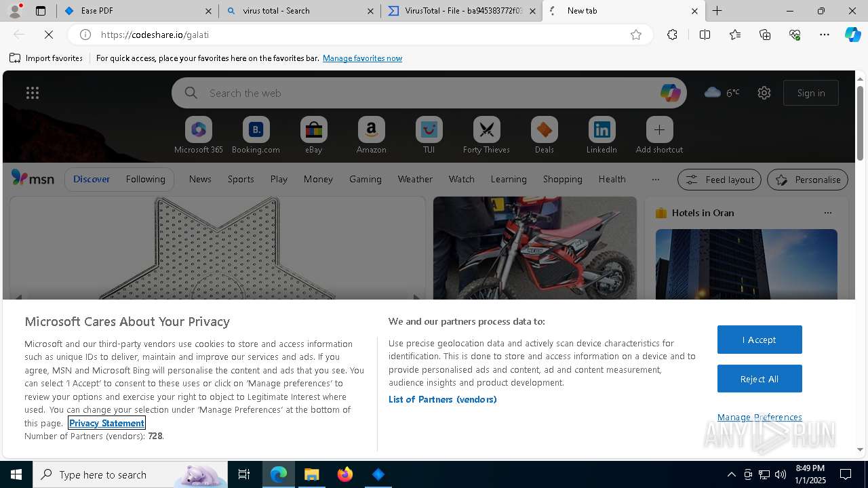Screen dimensions: 868x488
Task: Close the VirusTotal File tab
Action: [x=532, y=11]
